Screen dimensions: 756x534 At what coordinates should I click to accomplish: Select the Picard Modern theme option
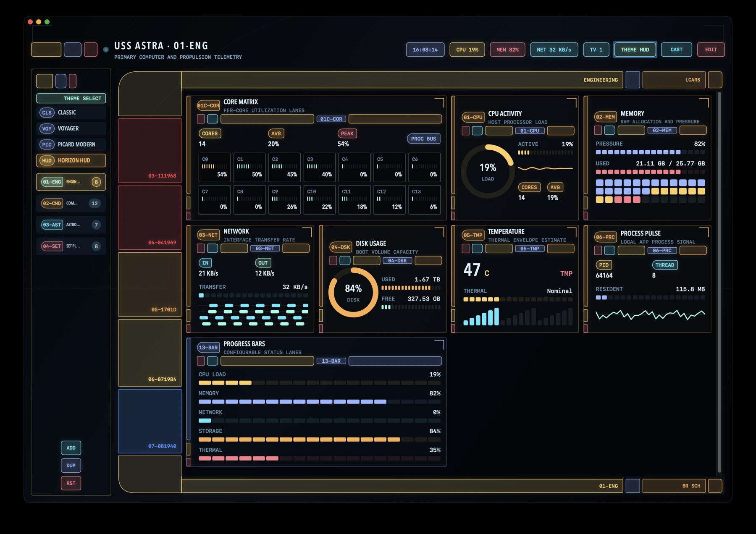pyautogui.click(x=71, y=144)
